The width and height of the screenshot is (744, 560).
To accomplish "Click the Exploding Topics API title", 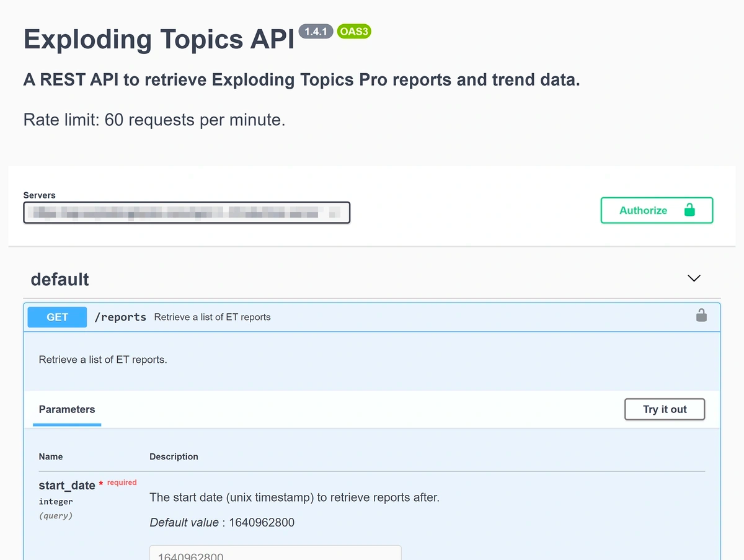I will point(159,39).
